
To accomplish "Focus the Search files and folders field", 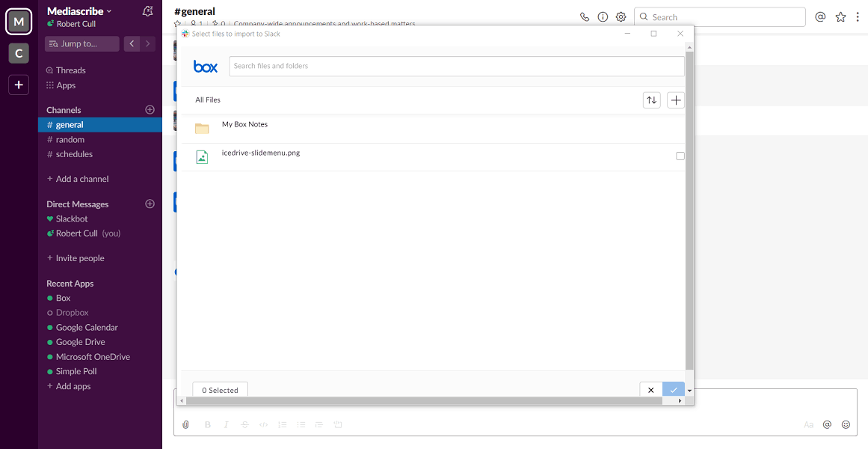I will (x=457, y=66).
